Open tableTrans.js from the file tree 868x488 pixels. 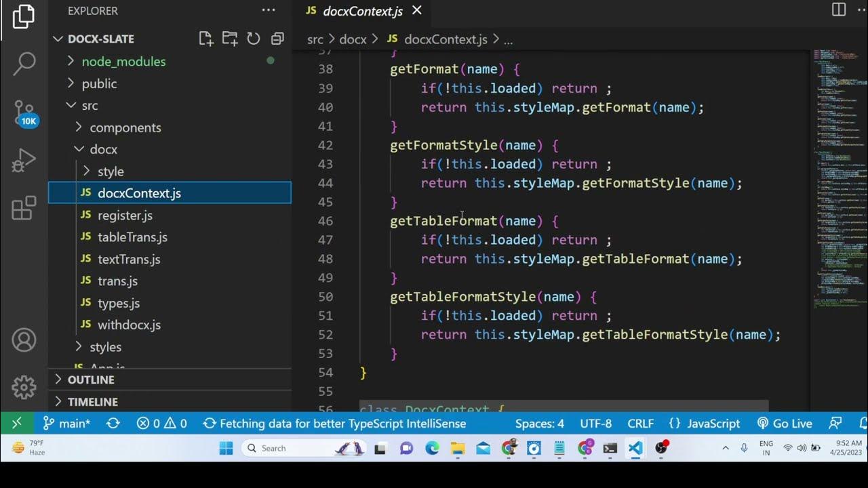[132, 237]
